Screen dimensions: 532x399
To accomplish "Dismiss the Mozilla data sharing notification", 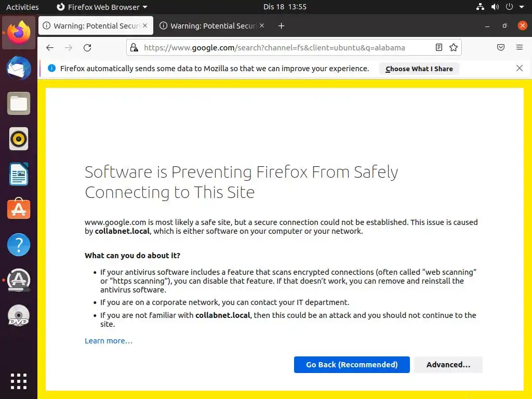I will (520, 69).
